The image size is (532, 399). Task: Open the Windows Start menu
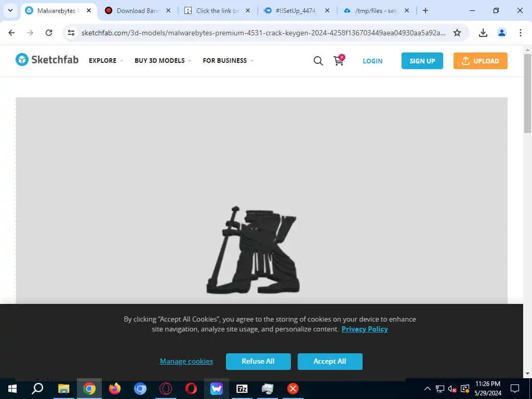(x=12, y=389)
